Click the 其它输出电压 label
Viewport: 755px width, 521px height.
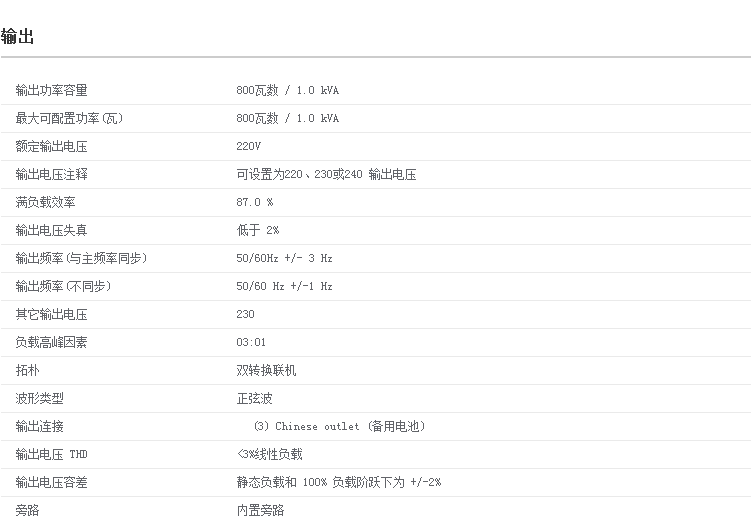(51, 314)
